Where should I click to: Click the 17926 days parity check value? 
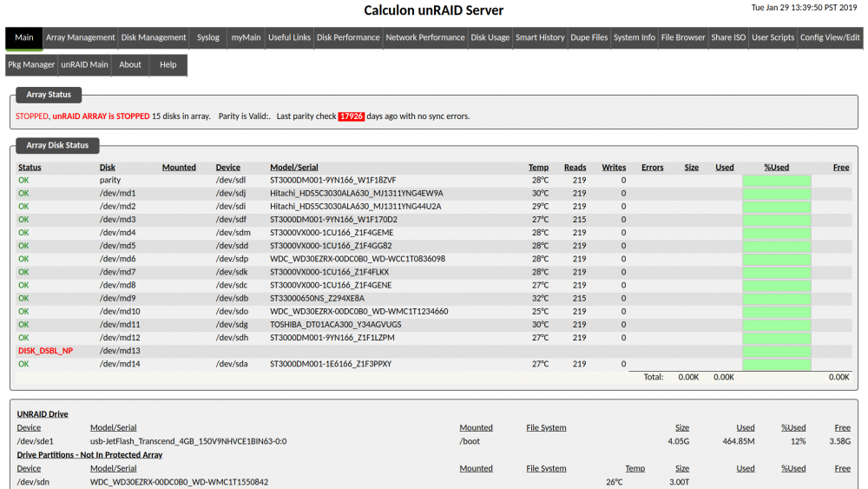click(351, 116)
